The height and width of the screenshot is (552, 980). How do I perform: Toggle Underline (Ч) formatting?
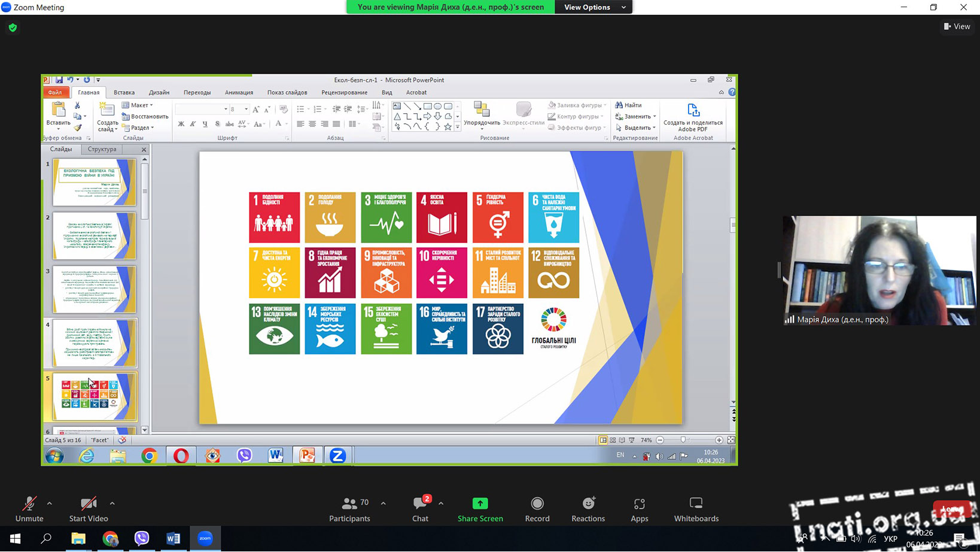pyautogui.click(x=205, y=124)
